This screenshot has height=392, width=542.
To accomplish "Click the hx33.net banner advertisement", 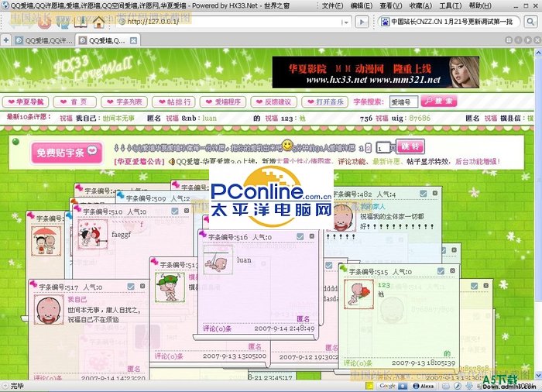I will click(x=376, y=72).
